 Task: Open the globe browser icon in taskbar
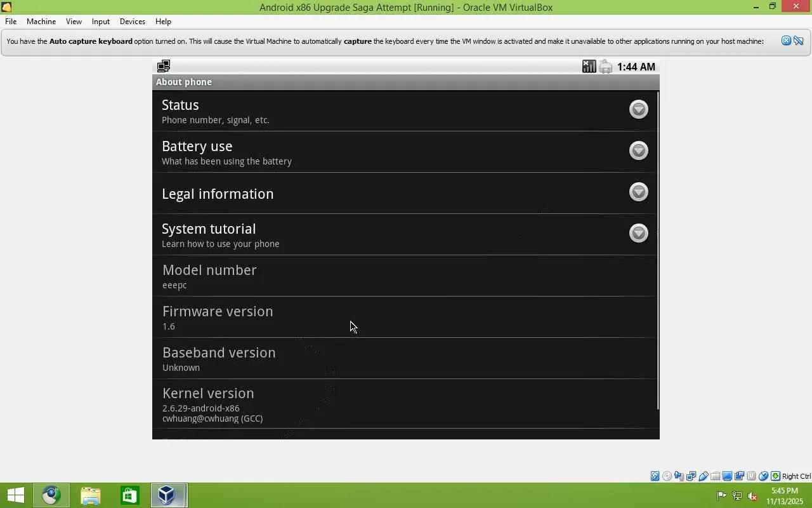[x=51, y=495]
